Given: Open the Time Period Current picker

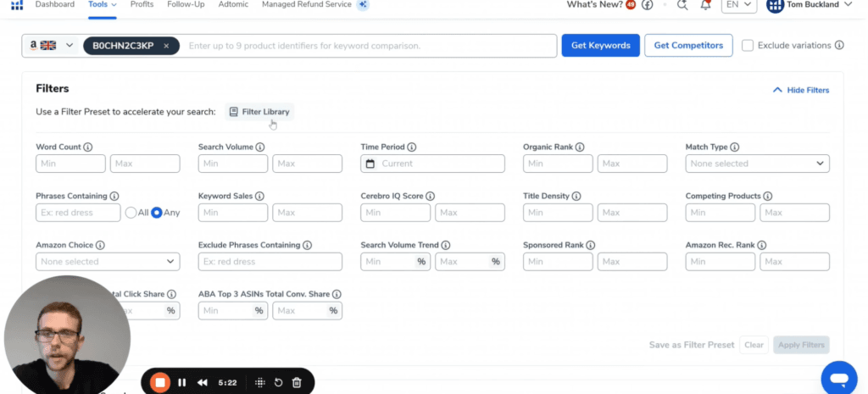Looking at the screenshot, I should pyautogui.click(x=433, y=164).
